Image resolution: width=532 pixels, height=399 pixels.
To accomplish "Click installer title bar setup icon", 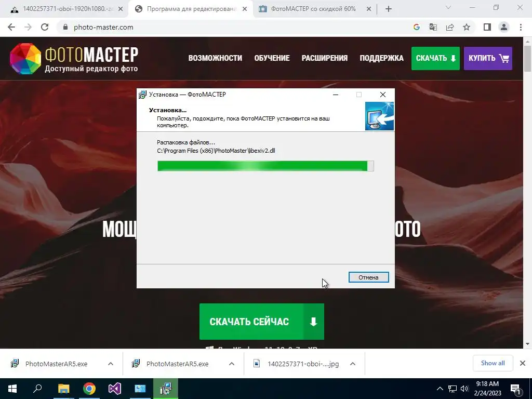I will [142, 95].
